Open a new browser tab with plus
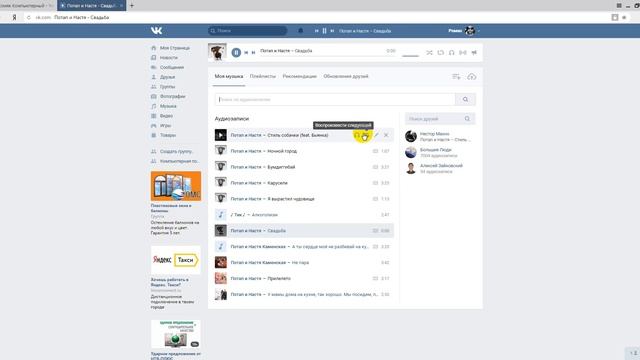 (131, 6)
